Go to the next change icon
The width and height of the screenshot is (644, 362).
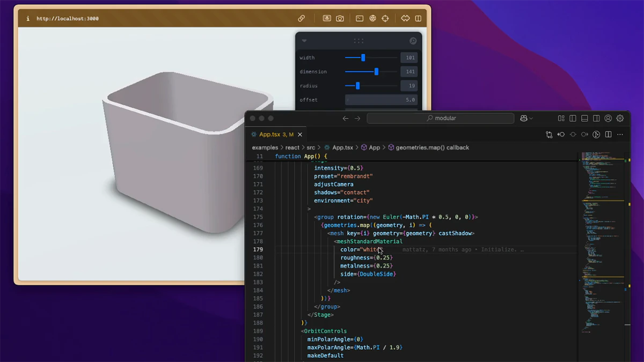[584, 135]
